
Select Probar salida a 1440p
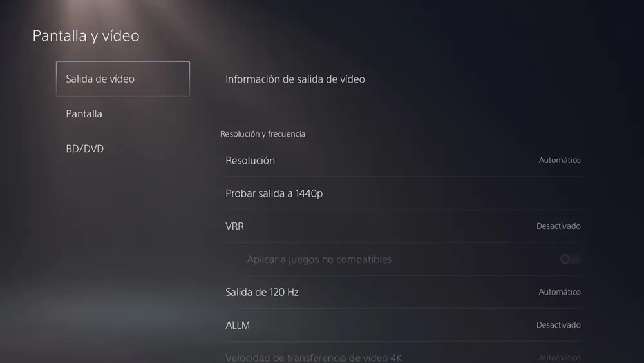coord(404,193)
